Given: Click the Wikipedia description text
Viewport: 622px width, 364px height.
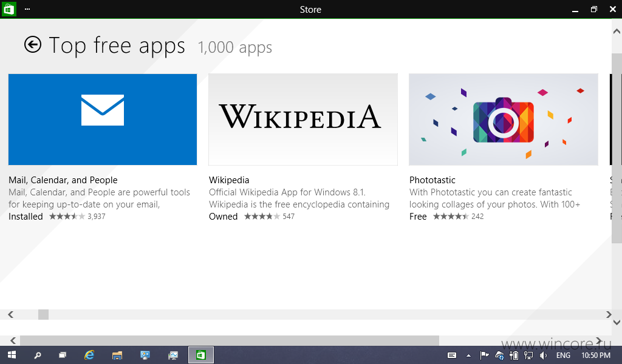Looking at the screenshot, I should coord(299,198).
